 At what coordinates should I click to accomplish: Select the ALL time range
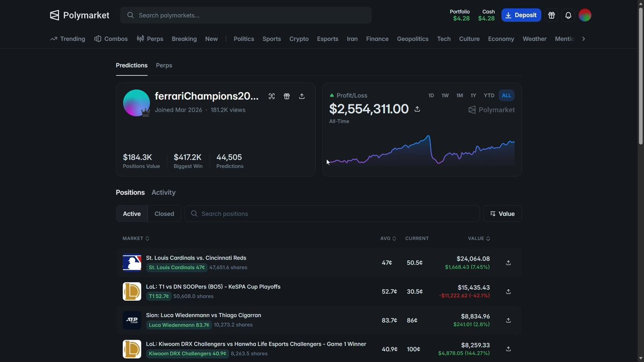tap(507, 95)
